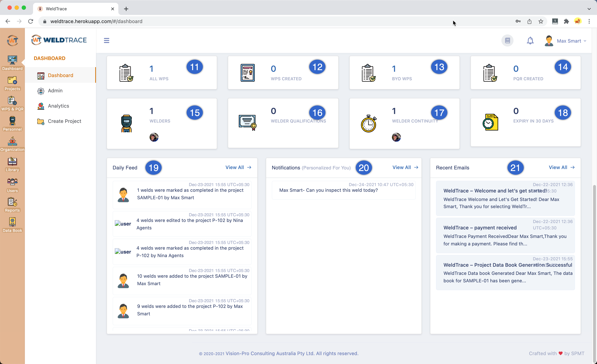Select Admin menu item

(61, 91)
